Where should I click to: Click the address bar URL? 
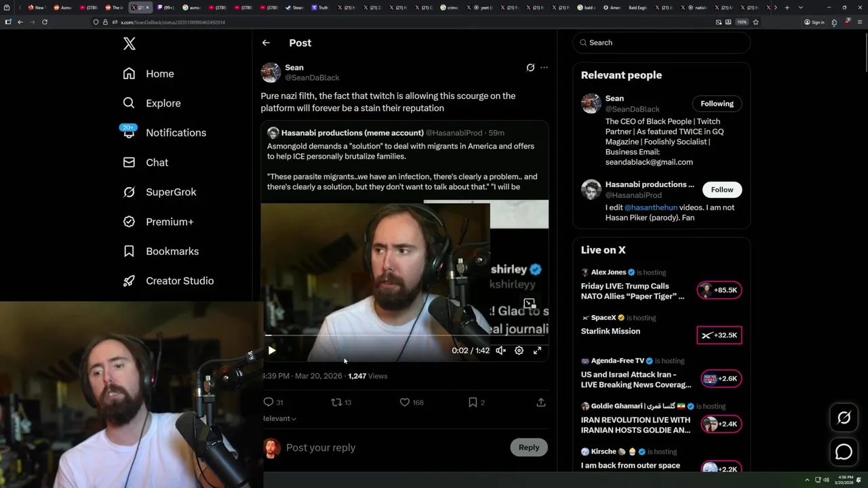pyautogui.click(x=173, y=22)
